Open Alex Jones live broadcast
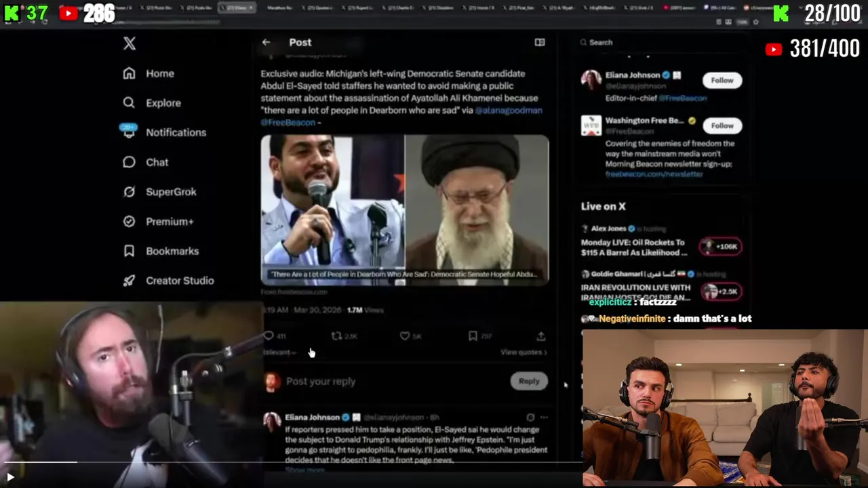Image resolution: width=868 pixels, height=488 pixels. point(634,247)
